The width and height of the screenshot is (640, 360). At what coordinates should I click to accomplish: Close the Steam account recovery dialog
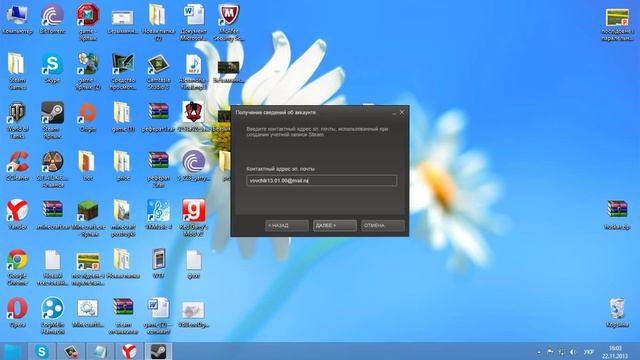pos(402,112)
